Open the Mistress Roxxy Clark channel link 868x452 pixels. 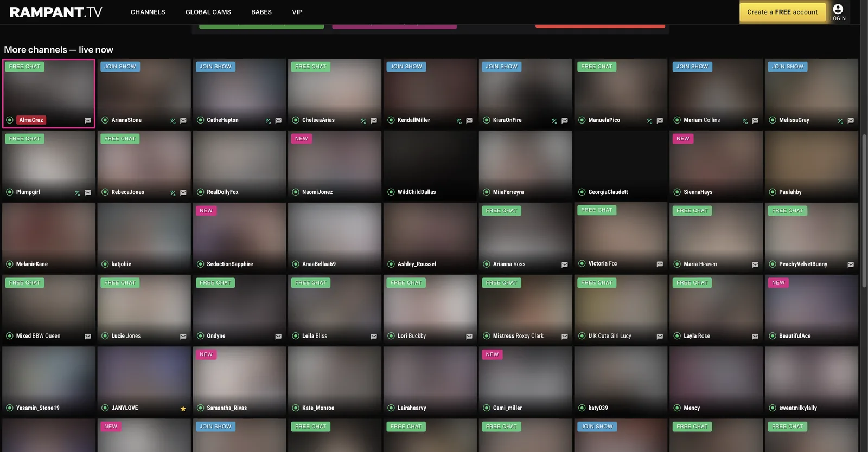(x=518, y=336)
